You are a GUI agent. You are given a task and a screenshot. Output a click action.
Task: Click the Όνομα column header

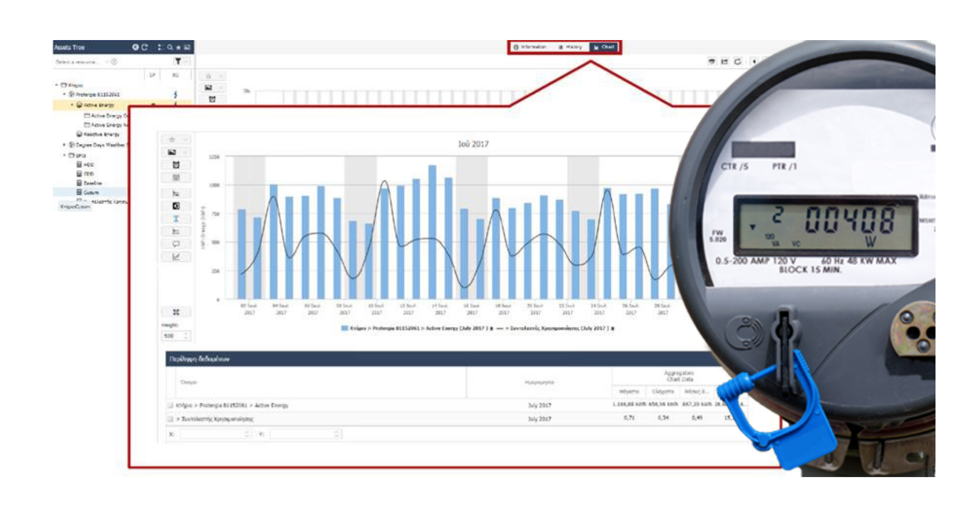pos(189,382)
